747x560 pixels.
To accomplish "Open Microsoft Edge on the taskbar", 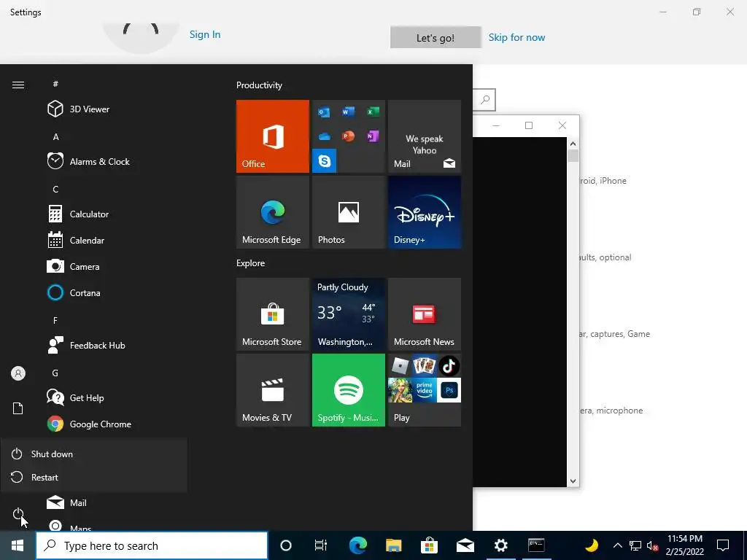I will 357,545.
